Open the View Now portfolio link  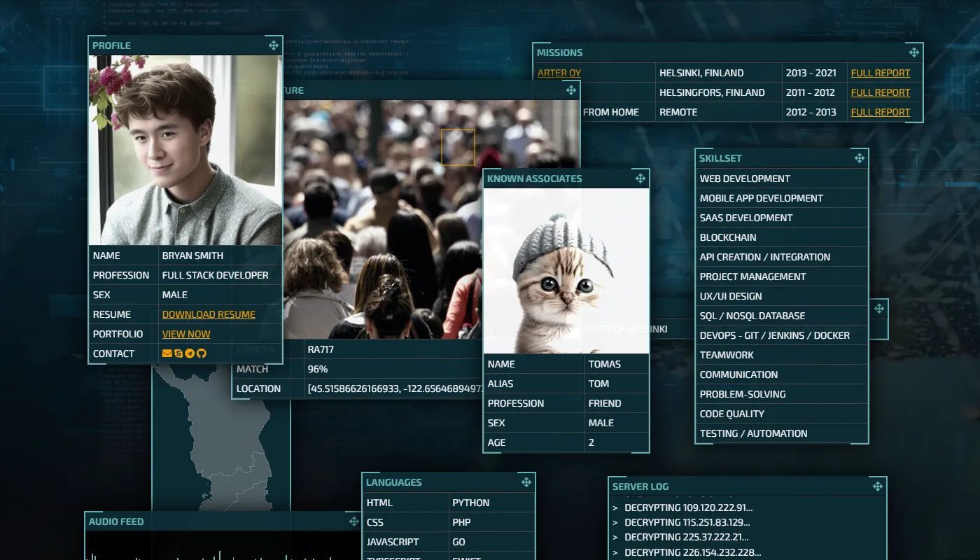(x=186, y=334)
